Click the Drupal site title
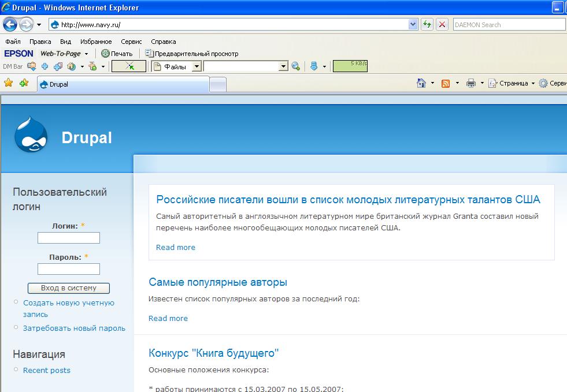The image size is (567, 392). [x=87, y=137]
